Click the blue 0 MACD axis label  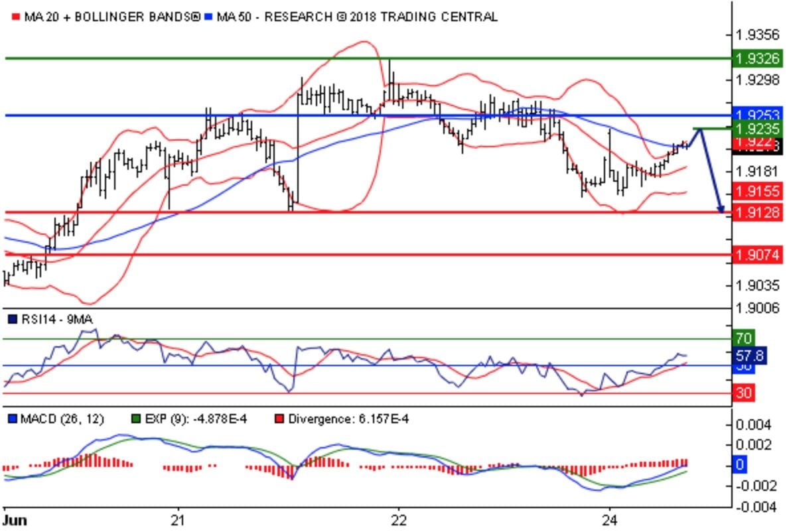pyautogui.click(x=739, y=465)
